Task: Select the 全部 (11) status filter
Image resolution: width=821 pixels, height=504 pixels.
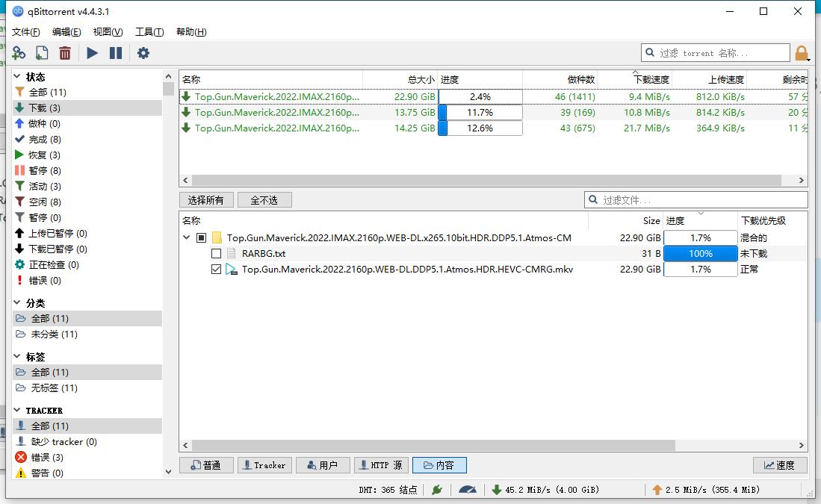Action: [87, 92]
